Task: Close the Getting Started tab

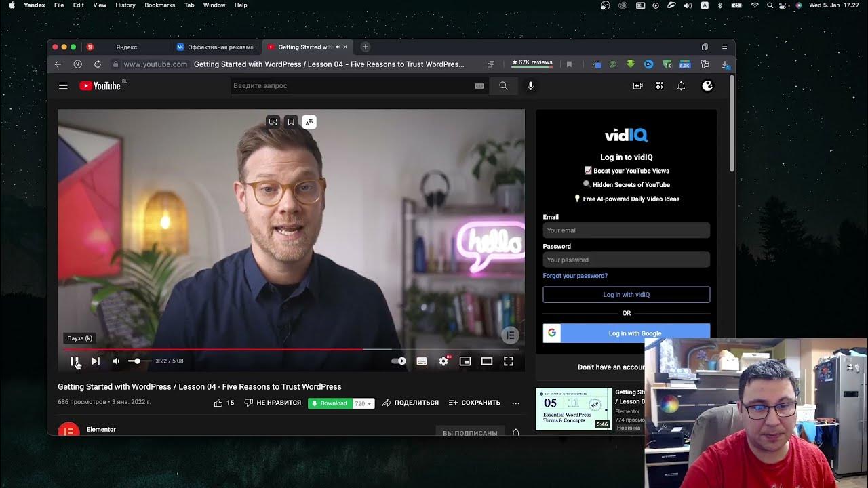Action: click(345, 47)
